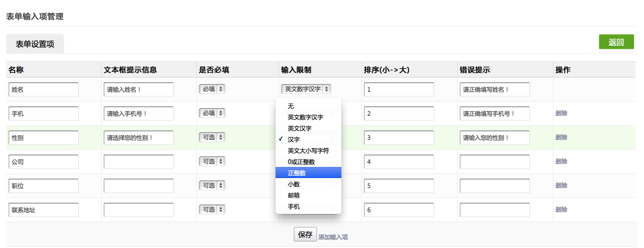Choose 手机 at bottom of dropdown list
This screenshot has width=644, height=248.
(308, 206)
